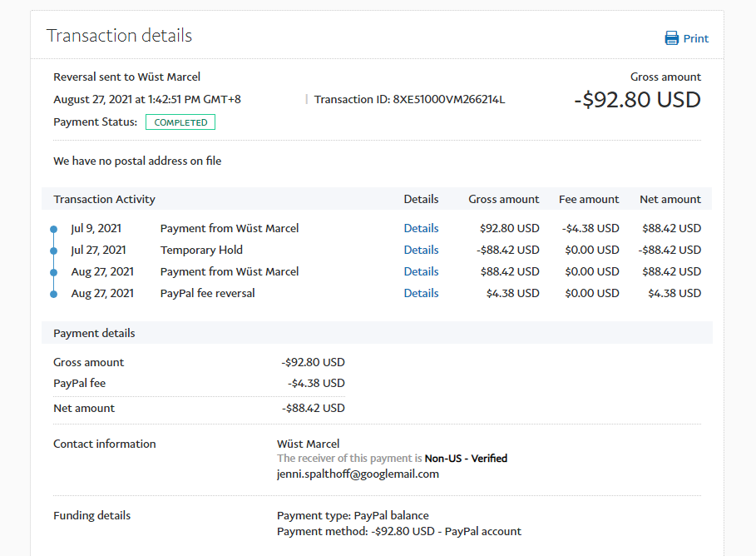Click the Temporary Hold activity label
756x556 pixels.
click(201, 250)
